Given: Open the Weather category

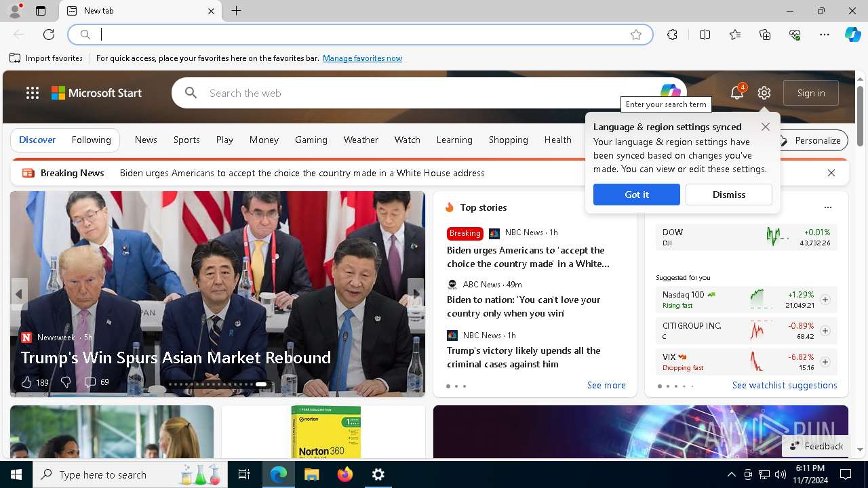Looking at the screenshot, I should pos(361,140).
